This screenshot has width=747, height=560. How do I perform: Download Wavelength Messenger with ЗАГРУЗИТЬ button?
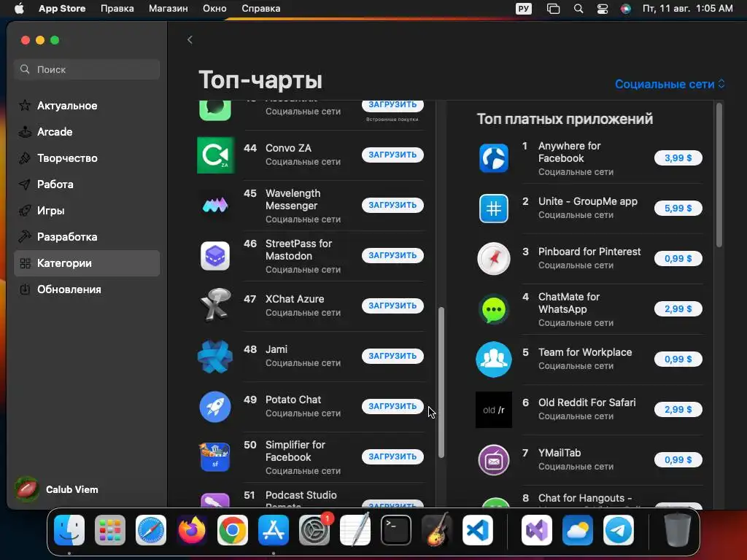392,205
